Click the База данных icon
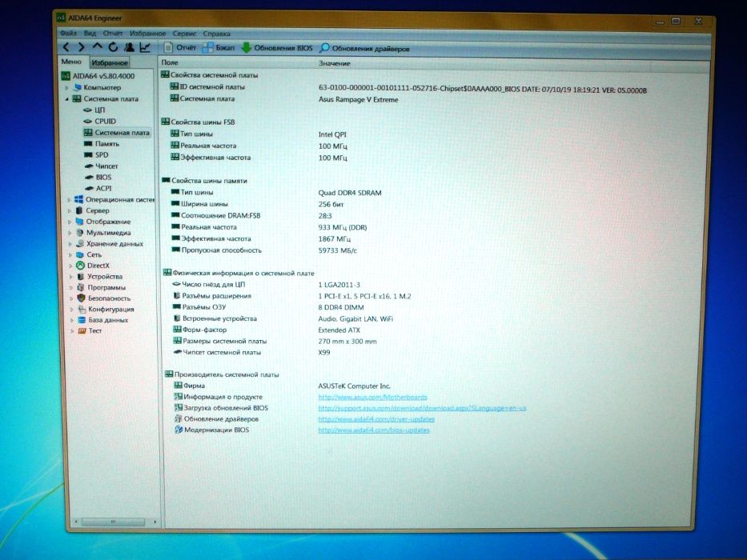 [x=82, y=320]
